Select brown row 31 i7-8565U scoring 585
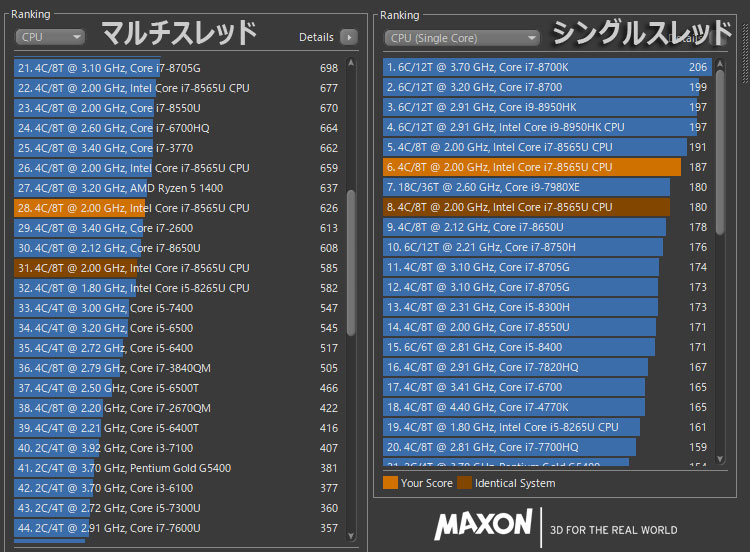This screenshot has height=552, width=750. (x=178, y=268)
